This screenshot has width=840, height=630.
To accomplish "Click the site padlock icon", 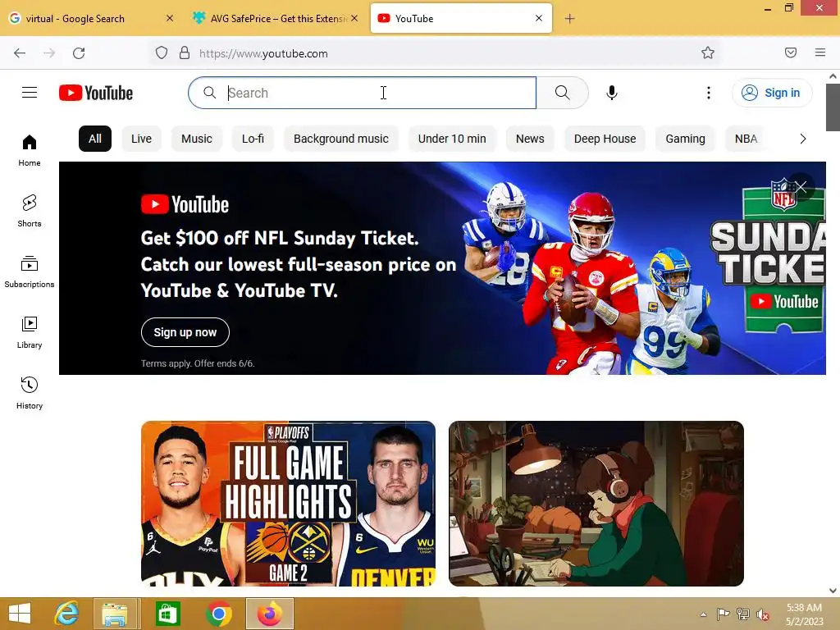I will pos(185,52).
